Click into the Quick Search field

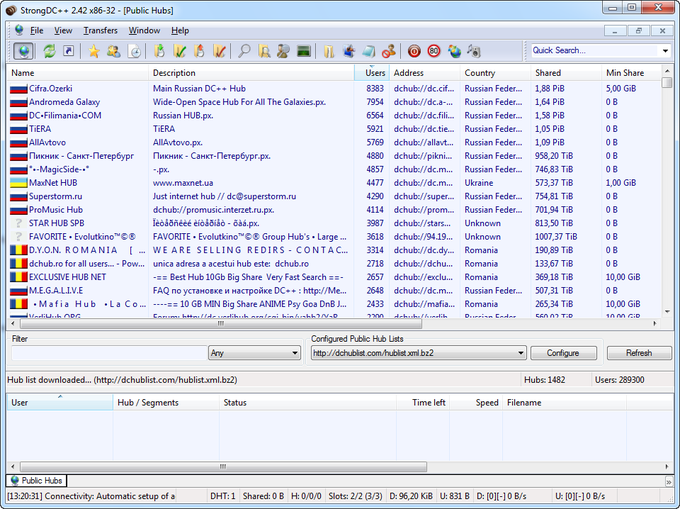[595, 50]
